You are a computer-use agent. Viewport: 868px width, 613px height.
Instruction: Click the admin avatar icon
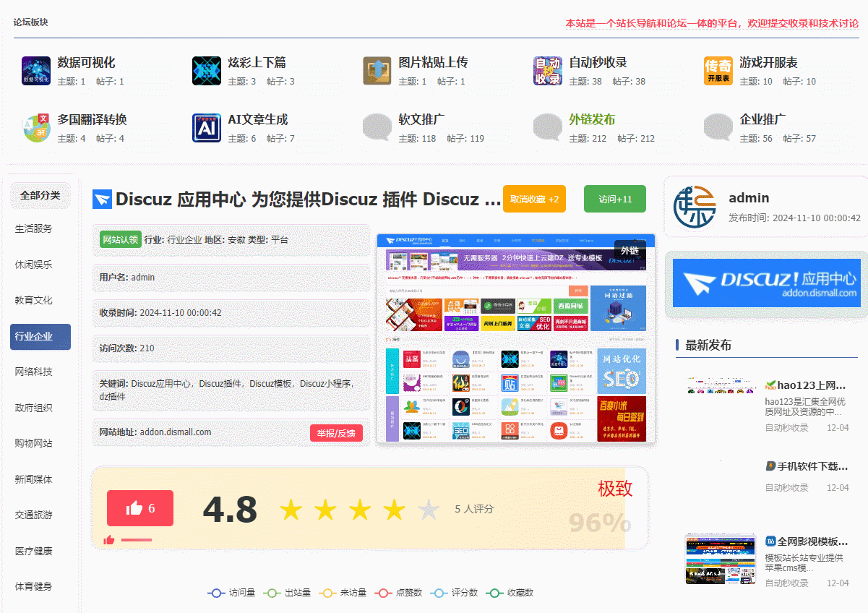point(695,206)
